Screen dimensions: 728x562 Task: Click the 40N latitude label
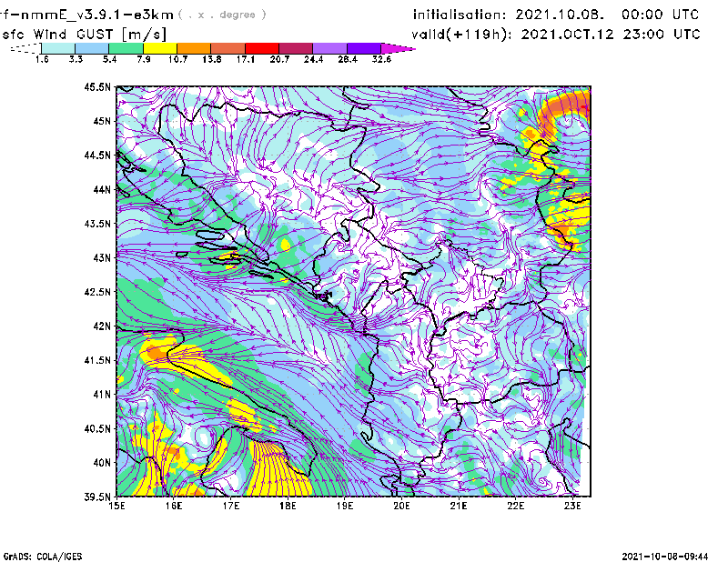point(102,463)
